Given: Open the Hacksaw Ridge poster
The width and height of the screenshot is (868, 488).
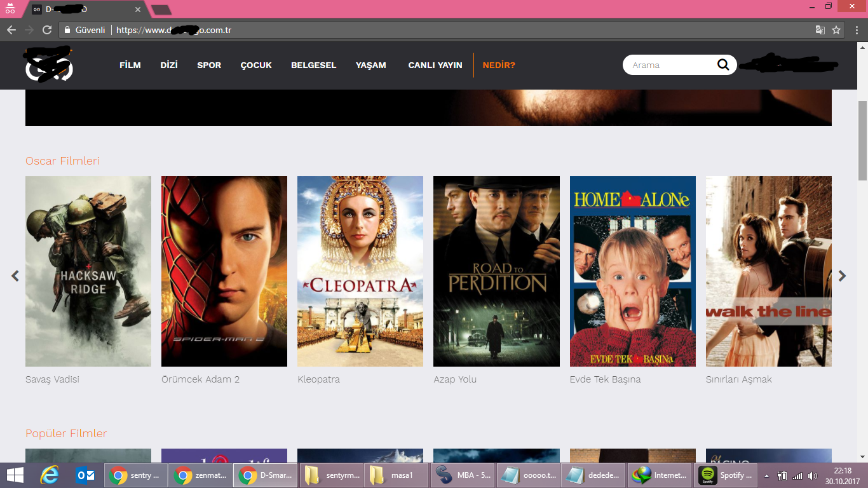Looking at the screenshot, I should coord(88,271).
